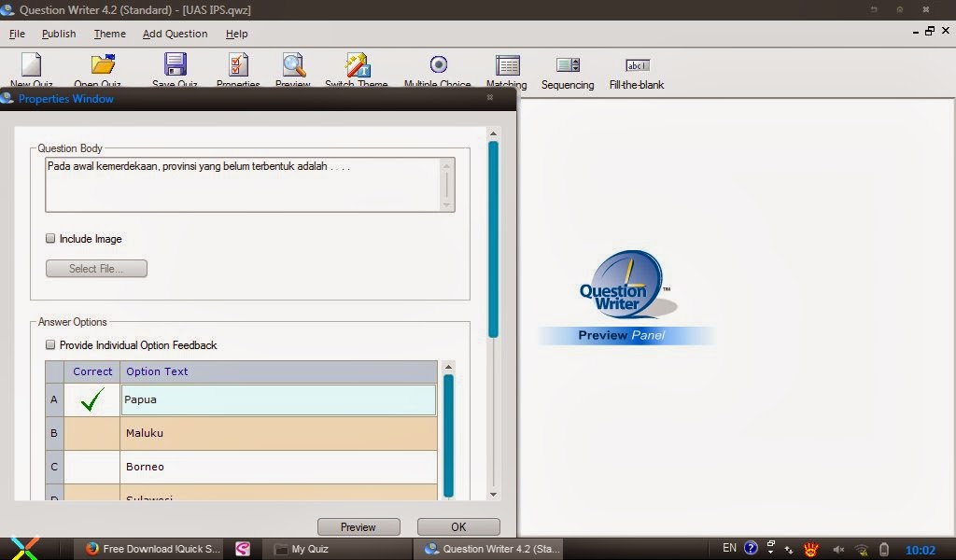Expand the Theme menu

click(109, 34)
